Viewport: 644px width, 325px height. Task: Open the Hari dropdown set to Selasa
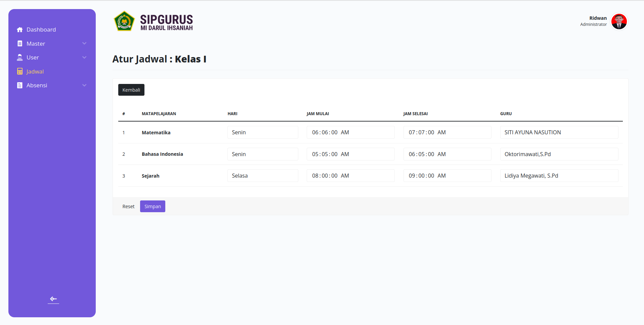point(263,176)
